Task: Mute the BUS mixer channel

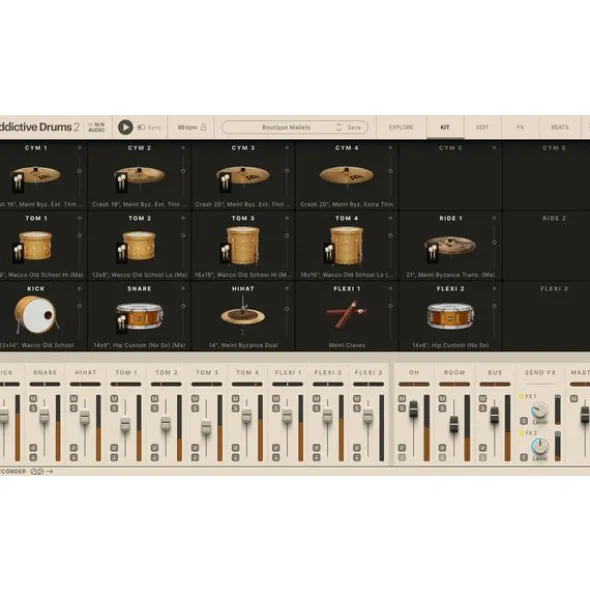Action: 483,398
